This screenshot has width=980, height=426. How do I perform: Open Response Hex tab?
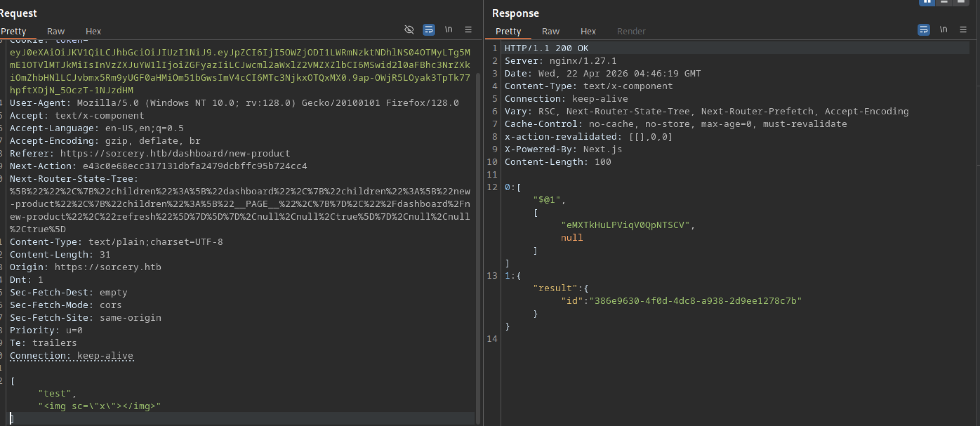588,31
